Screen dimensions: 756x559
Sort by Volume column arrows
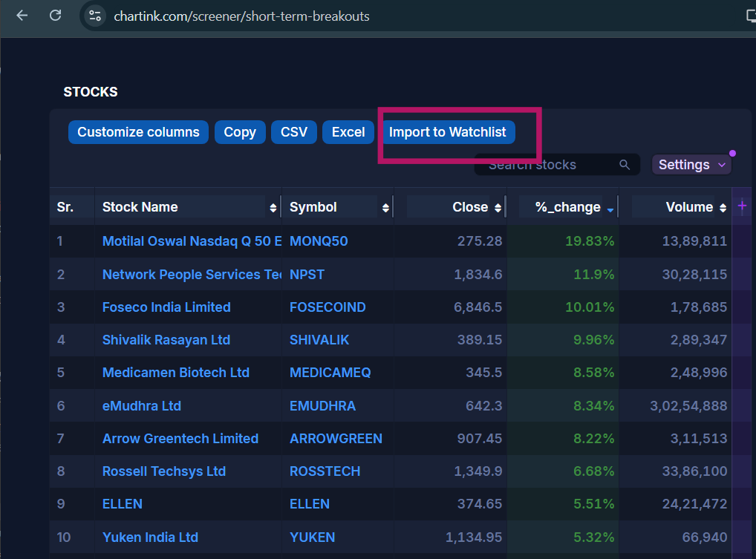[723, 208]
